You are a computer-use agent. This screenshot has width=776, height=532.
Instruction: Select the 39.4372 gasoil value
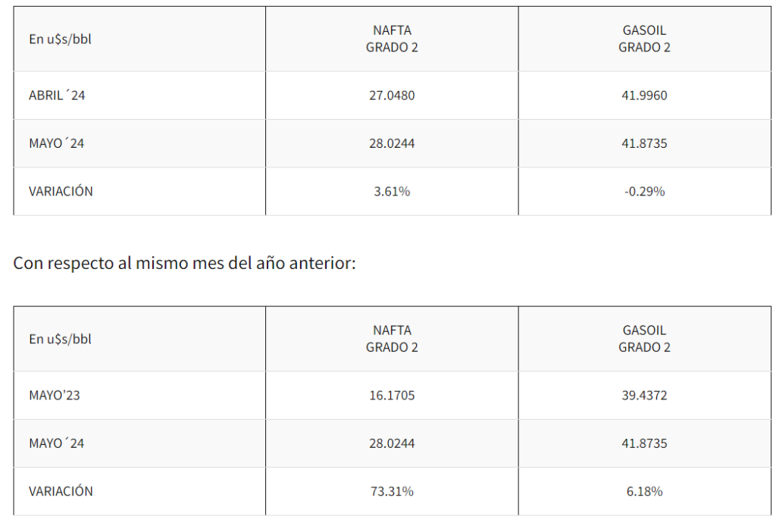(644, 395)
